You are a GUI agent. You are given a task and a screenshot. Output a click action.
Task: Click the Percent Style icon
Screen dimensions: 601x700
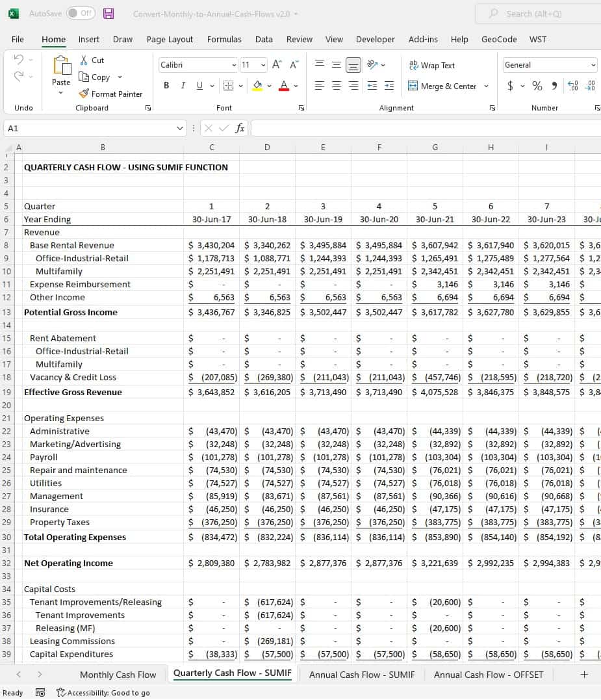coord(537,86)
